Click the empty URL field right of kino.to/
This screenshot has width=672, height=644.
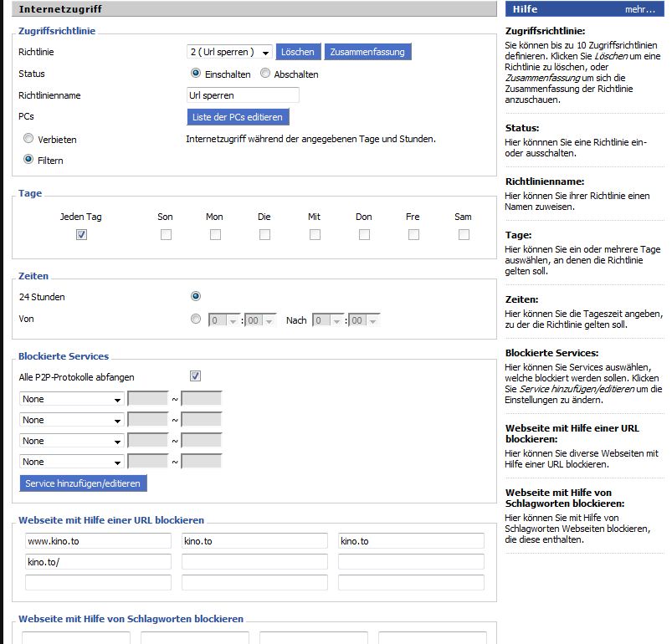(254, 562)
